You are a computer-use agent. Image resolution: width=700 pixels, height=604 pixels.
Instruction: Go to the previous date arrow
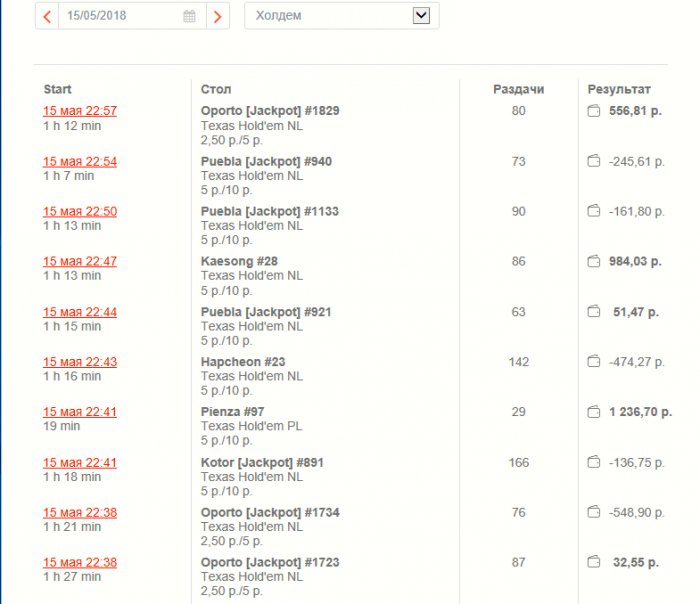[x=47, y=17]
